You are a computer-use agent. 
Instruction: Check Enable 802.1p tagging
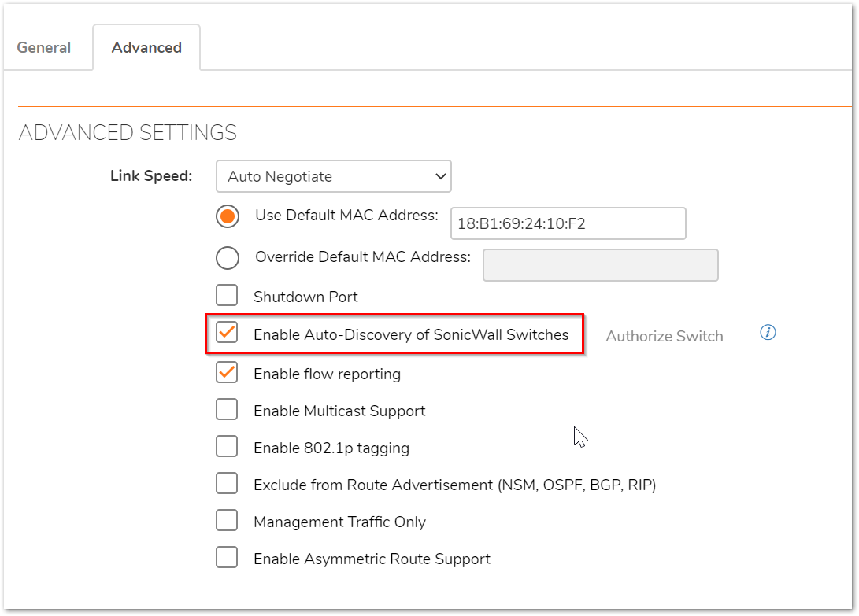[x=227, y=447]
